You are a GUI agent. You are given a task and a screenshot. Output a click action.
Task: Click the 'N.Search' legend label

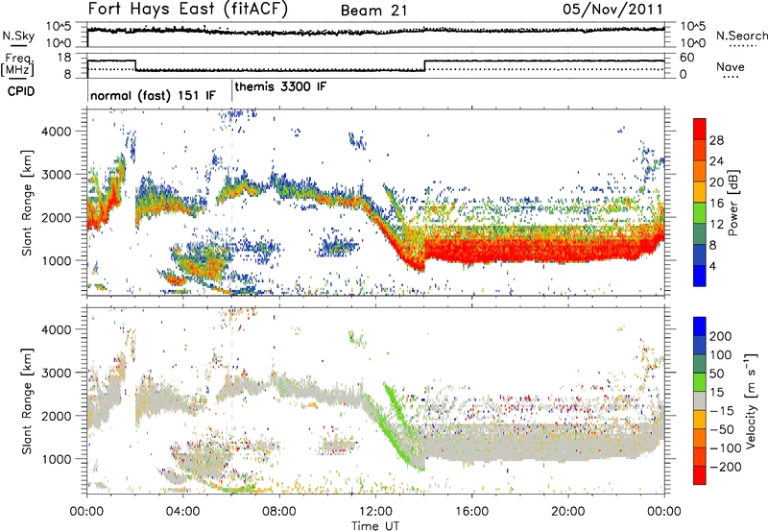click(742, 36)
